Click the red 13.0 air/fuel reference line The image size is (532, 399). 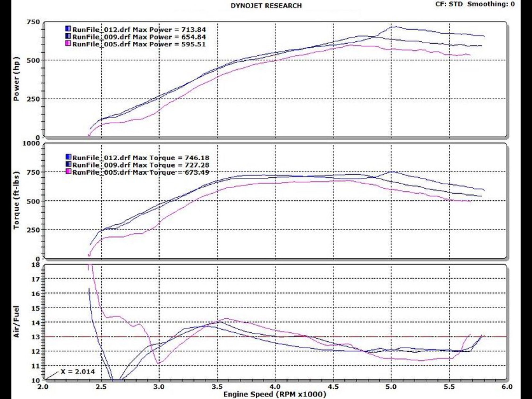point(266,336)
